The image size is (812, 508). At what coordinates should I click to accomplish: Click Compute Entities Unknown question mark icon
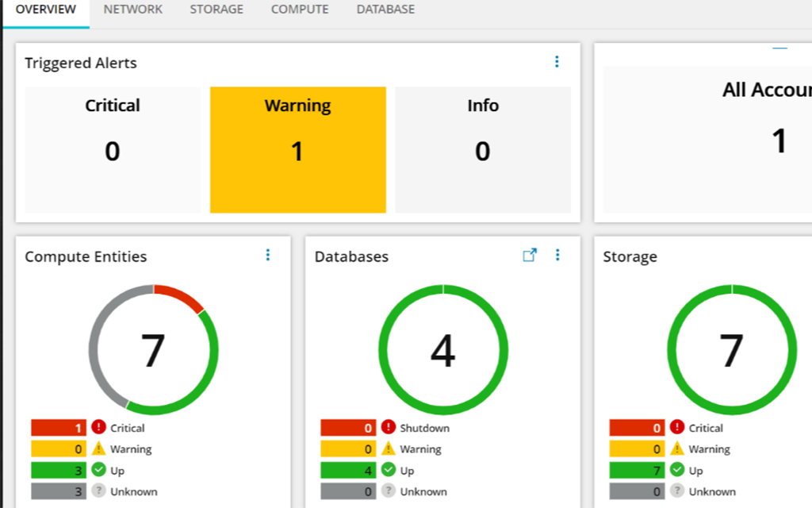[x=98, y=491]
